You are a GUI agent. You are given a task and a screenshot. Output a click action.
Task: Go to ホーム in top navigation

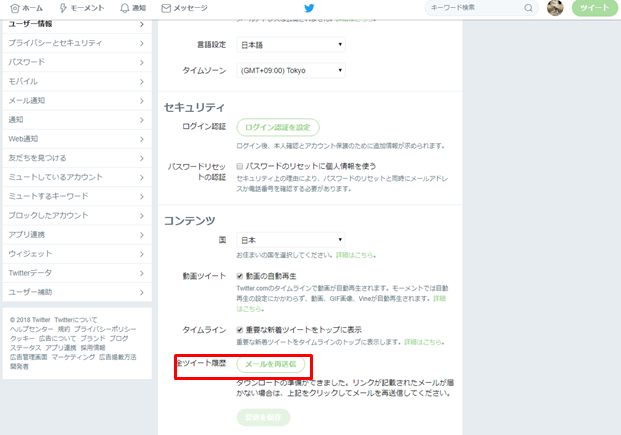[27, 8]
